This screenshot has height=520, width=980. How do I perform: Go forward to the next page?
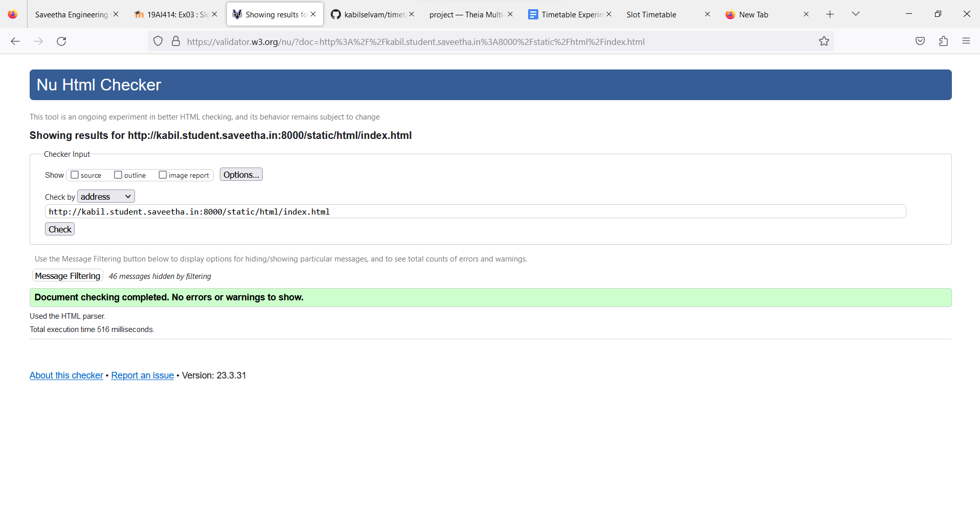(38, 41)
